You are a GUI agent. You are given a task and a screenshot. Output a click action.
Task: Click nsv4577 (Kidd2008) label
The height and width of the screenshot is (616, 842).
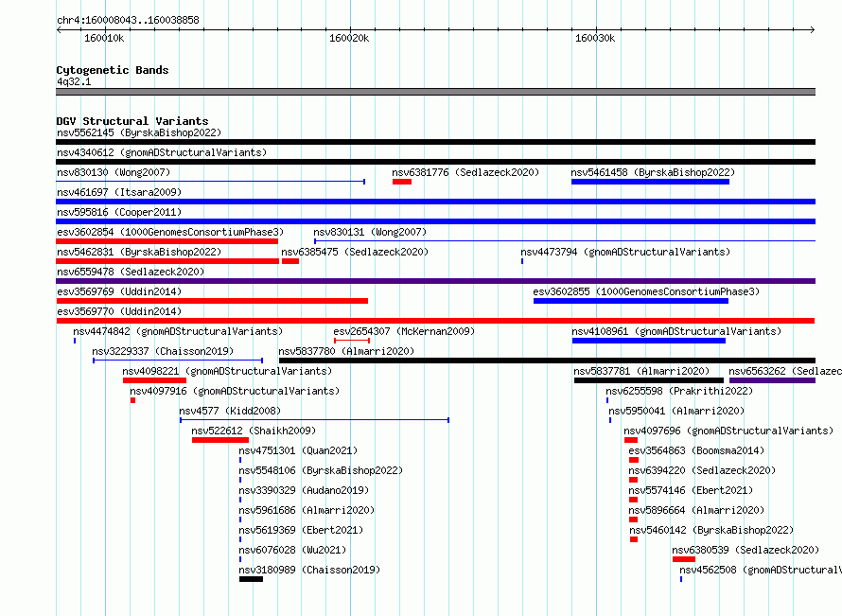click(230, 411)
